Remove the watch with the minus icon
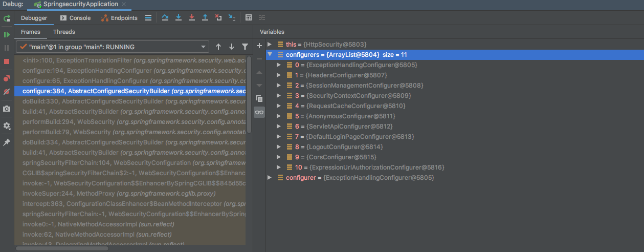 click(x=259, y=59)
